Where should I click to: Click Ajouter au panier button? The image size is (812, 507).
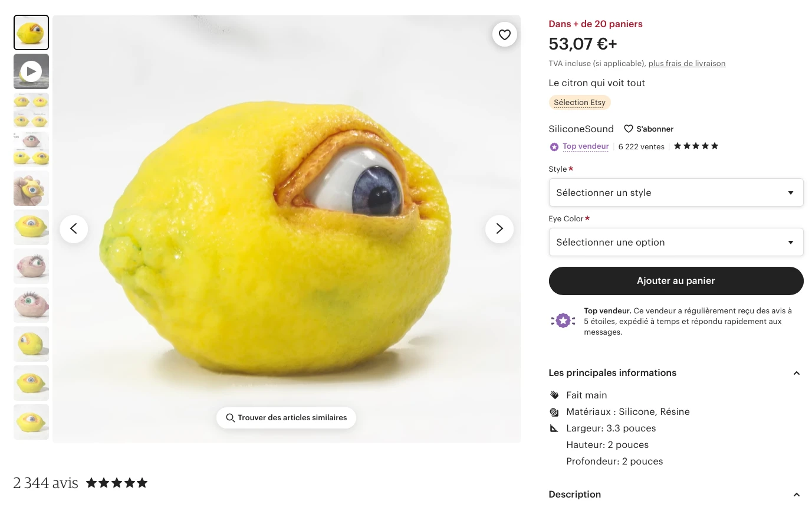coord(676,281)
